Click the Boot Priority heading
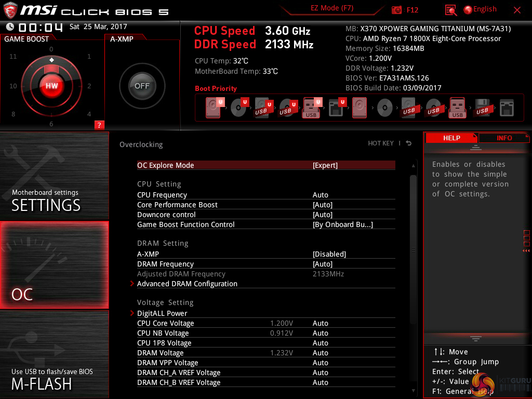 pyautogui.click(x=216, y=88)
